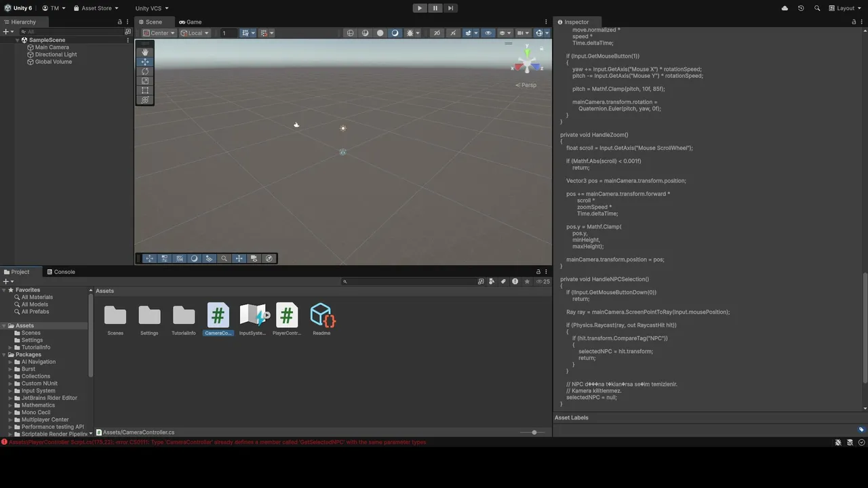Open the TM account dropdown

(54, 8)
